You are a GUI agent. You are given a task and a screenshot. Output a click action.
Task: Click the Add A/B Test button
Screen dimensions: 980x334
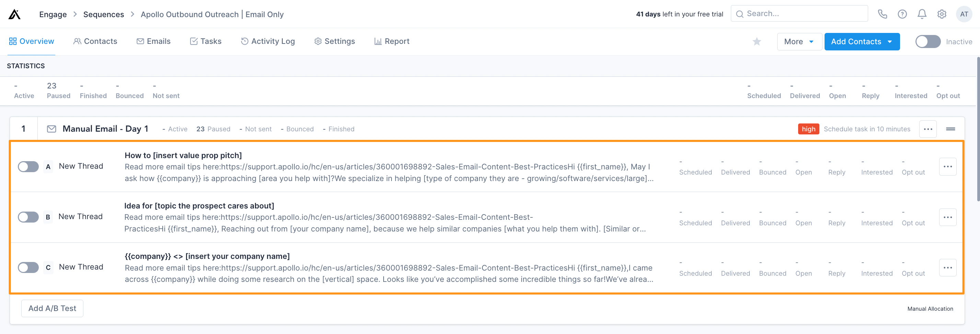click(x=52, y=308)
